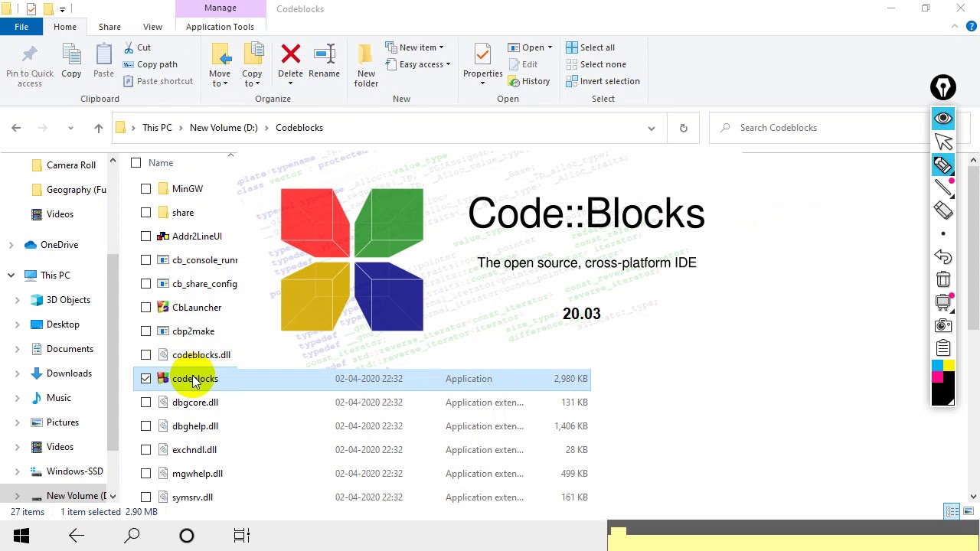
Task: Click the taskbar search magnifier icon
Action: 132,536
